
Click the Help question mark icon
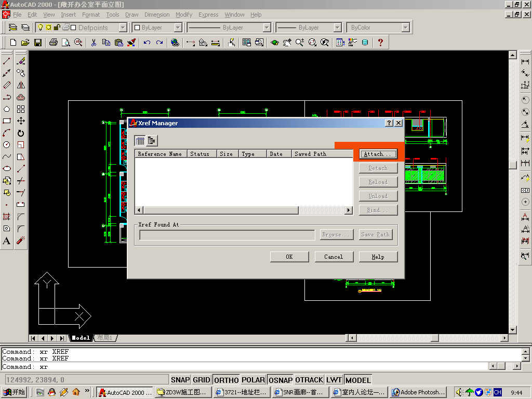(380, 43)
